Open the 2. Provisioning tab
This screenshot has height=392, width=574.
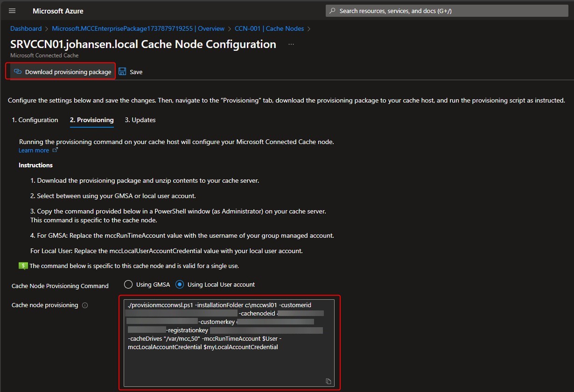pyautogui.click(x=92, y=120)
